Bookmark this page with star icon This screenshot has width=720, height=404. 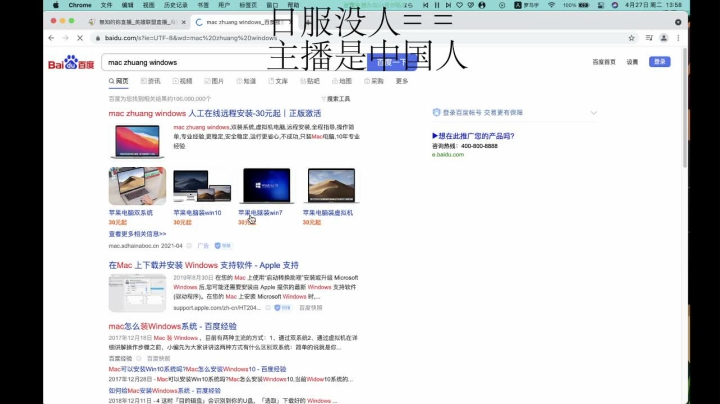pyautogui.click(x=631, y=38)
